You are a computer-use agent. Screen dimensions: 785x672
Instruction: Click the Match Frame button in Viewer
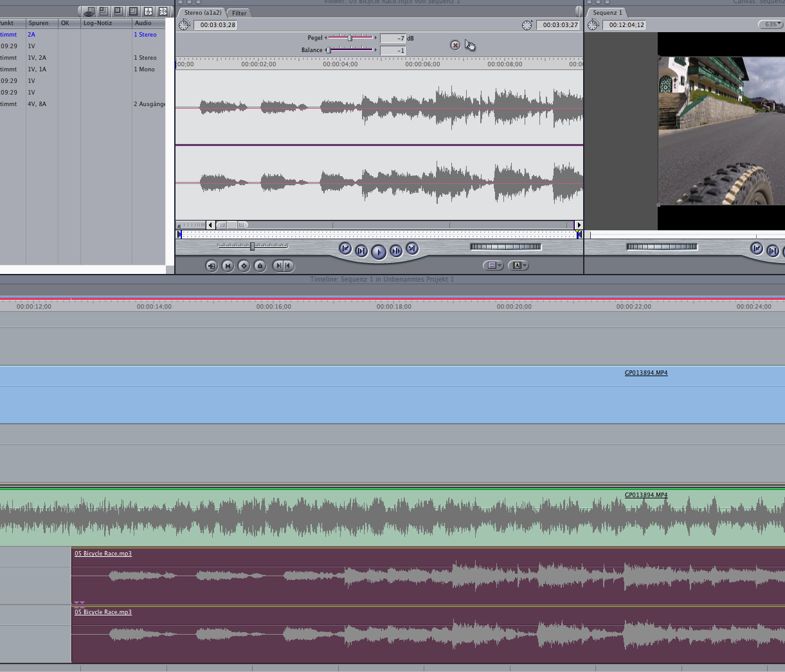pyautogui.click(x=212, y=266)
